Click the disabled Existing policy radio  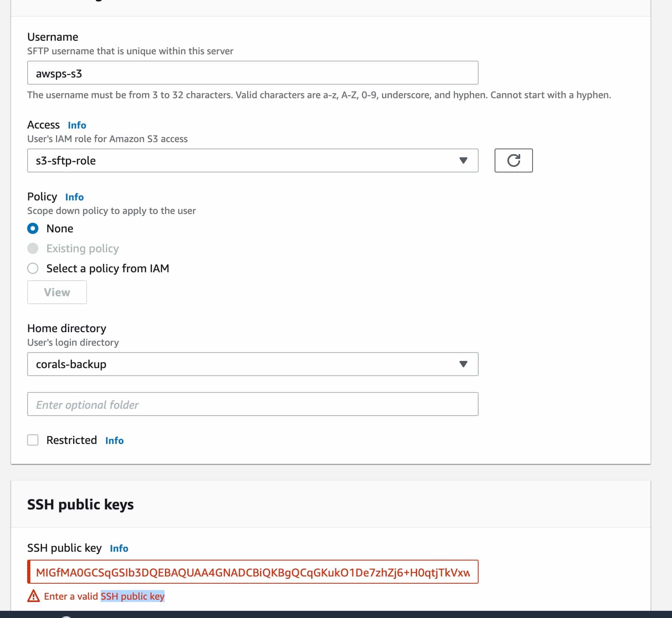click(x=33, y=248)
